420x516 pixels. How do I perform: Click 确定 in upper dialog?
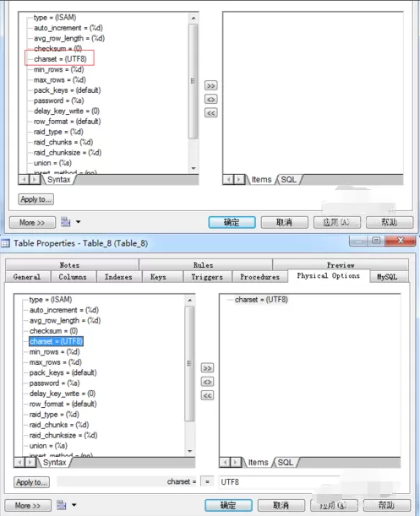tap(232, 222)
